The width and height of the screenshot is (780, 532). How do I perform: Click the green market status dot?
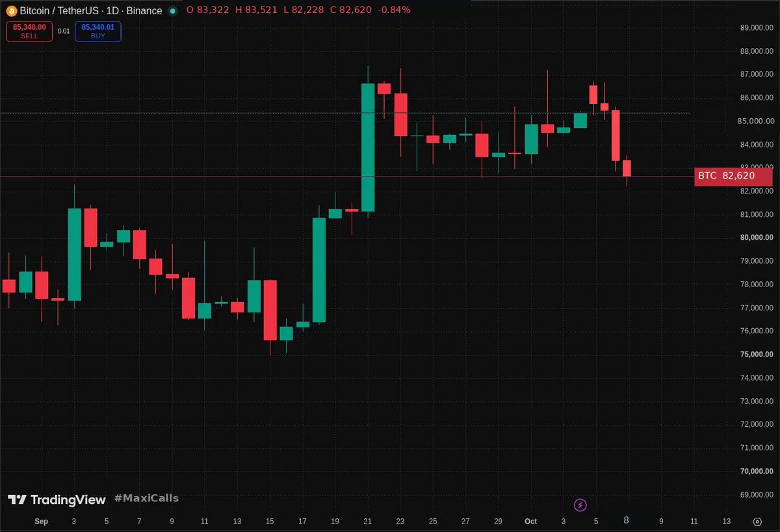pyautogui.click(x=172, y=11)
